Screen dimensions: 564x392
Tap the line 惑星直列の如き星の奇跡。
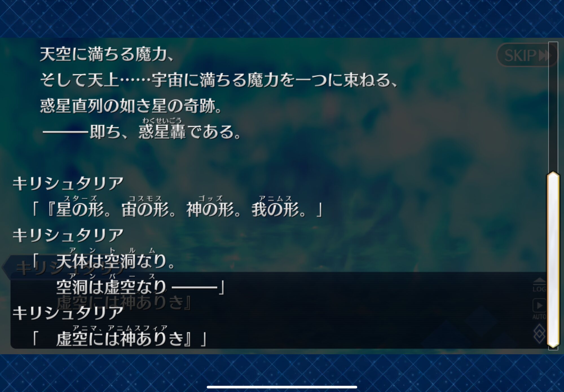pyautogui.click(x=131, y=106)
